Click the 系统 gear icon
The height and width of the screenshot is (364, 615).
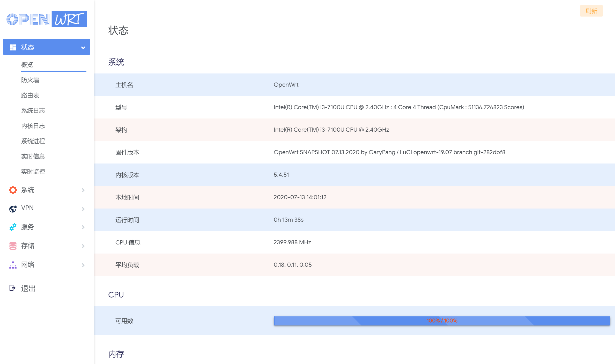13,190
